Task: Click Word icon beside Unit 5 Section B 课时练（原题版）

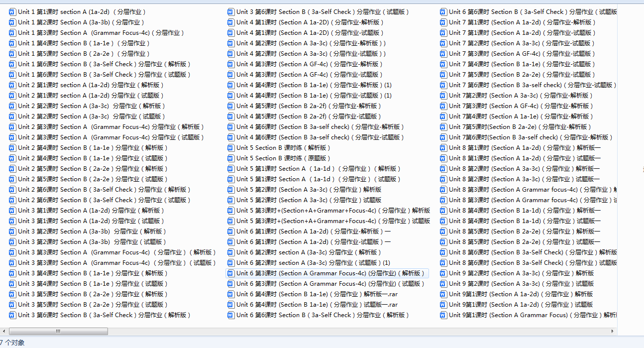Action: pos(231,158)
